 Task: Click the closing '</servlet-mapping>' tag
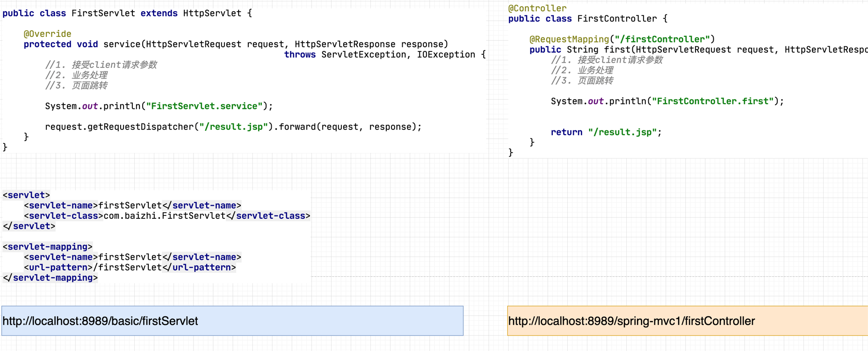[50, 278]
